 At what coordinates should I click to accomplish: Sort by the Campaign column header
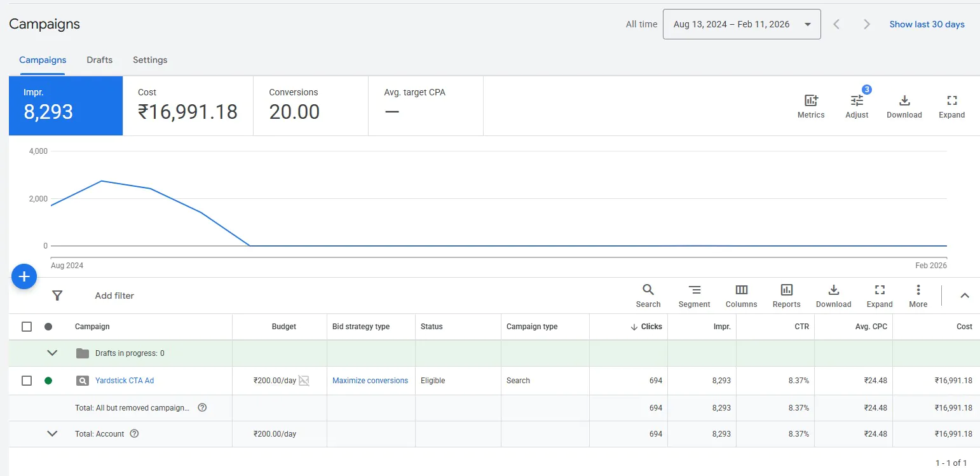pos(92,327)
